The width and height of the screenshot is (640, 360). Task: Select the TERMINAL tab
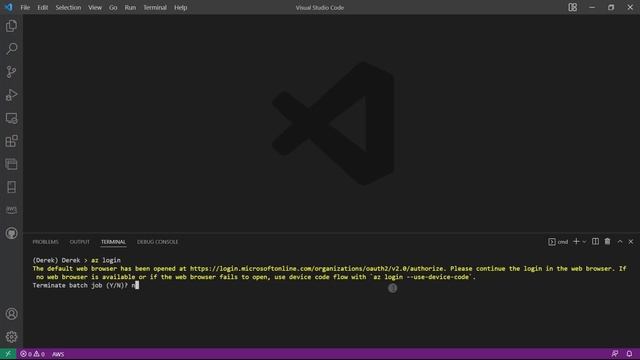coord(113,242)
